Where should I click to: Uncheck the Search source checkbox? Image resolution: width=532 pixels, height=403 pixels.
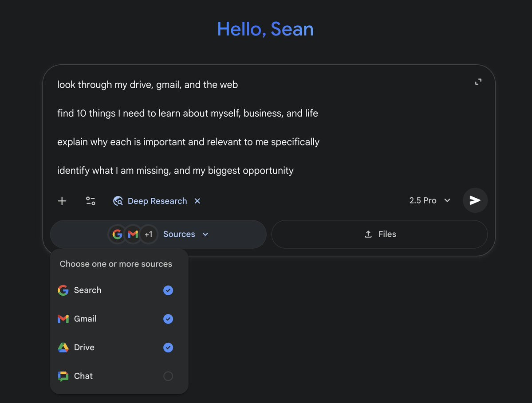[168, 290]
